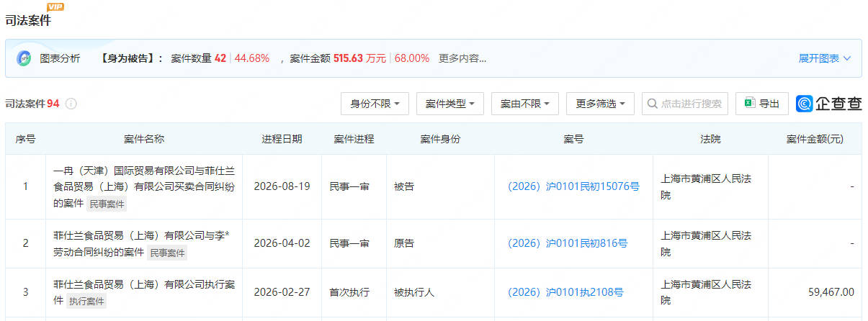The height and width of the screenshot is (321, 868).
Task: Click the 企查查 logo
Action: (x=829, y=104)
